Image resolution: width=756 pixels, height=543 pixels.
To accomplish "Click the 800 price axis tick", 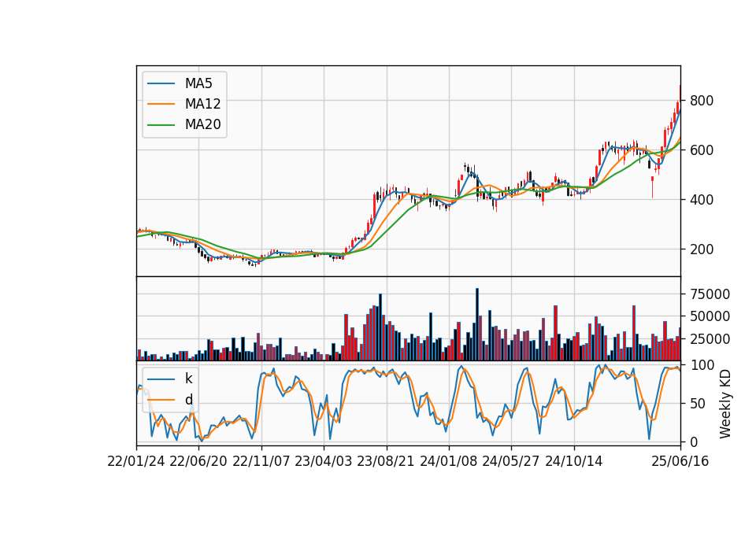I will pos(702,101).
